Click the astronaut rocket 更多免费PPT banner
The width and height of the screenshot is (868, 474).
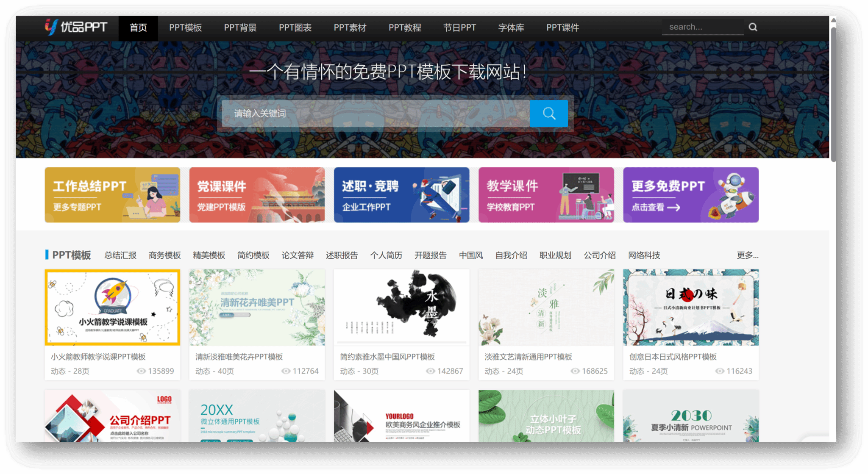pyautogui.click(x=690, y=195)
